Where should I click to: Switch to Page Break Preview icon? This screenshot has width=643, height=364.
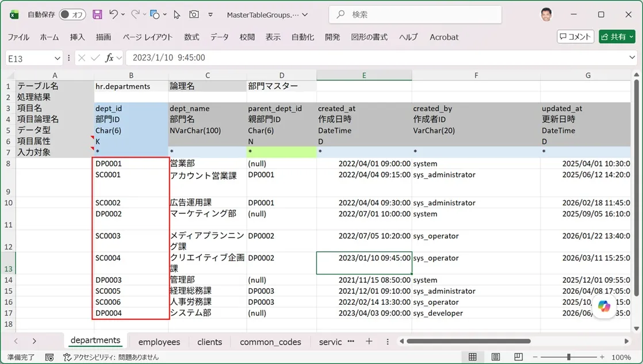pos(518,357)
